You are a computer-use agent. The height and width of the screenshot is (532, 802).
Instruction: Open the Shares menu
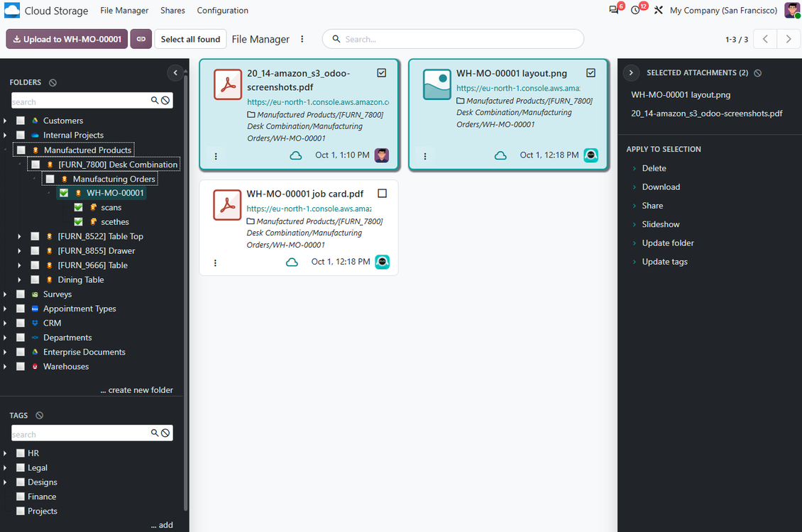tap(172, 10)
